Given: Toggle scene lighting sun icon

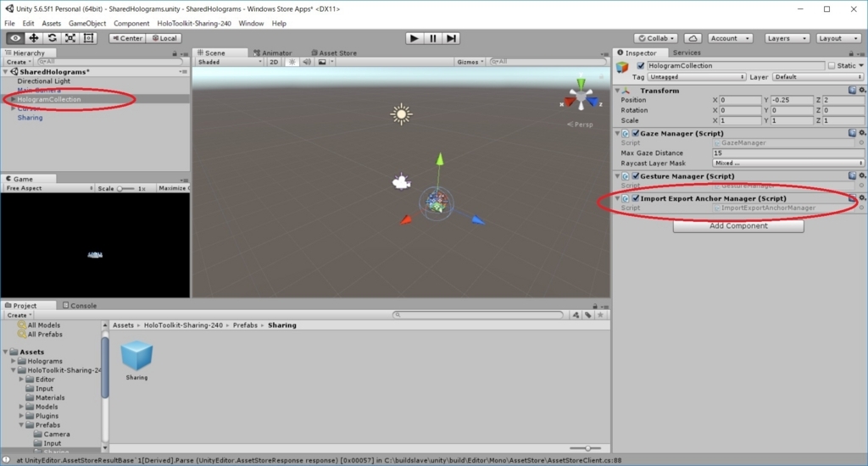Looking at the screenshot, I should 292,62.
